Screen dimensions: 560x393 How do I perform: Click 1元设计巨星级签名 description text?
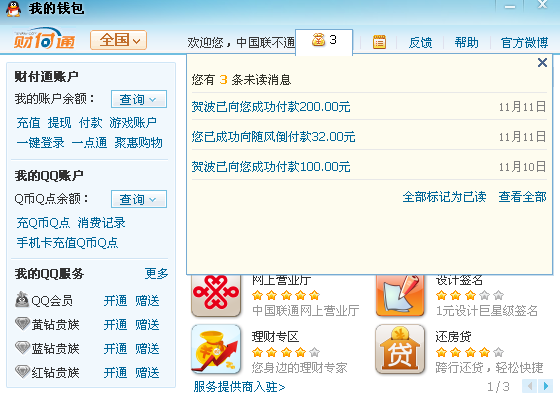point(487,310)
